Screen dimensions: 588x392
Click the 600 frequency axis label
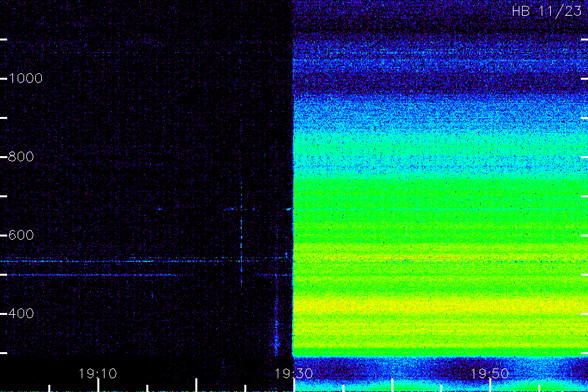21,235
